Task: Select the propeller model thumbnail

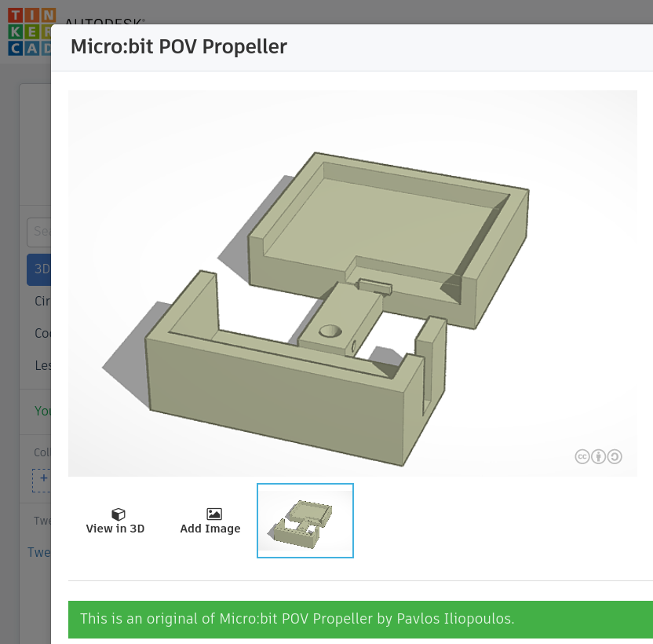Action: (305, 521)
